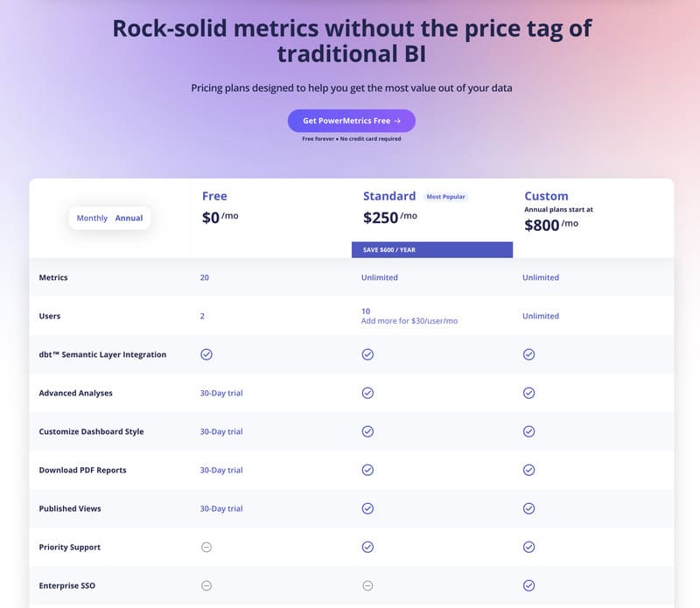Screen dimensions: 700x608
Task: Click Download PDF Reports checkmark under Standard
Action: point(367,470)
